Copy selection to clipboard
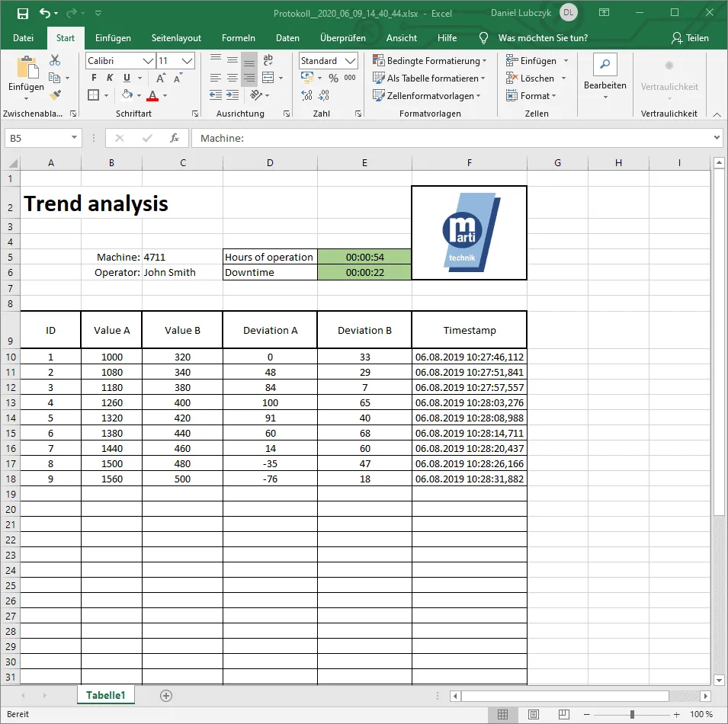The height and width of the screenshot is (724, 728). point(55,78)
